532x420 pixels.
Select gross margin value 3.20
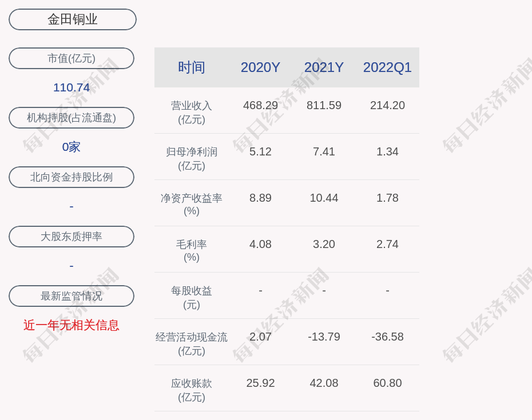tap(324, 244)
